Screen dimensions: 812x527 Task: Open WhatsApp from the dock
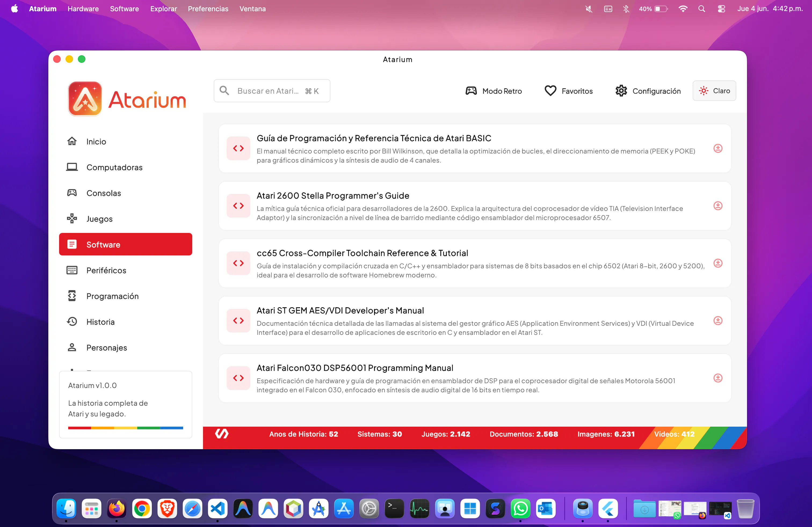(521, 508)
